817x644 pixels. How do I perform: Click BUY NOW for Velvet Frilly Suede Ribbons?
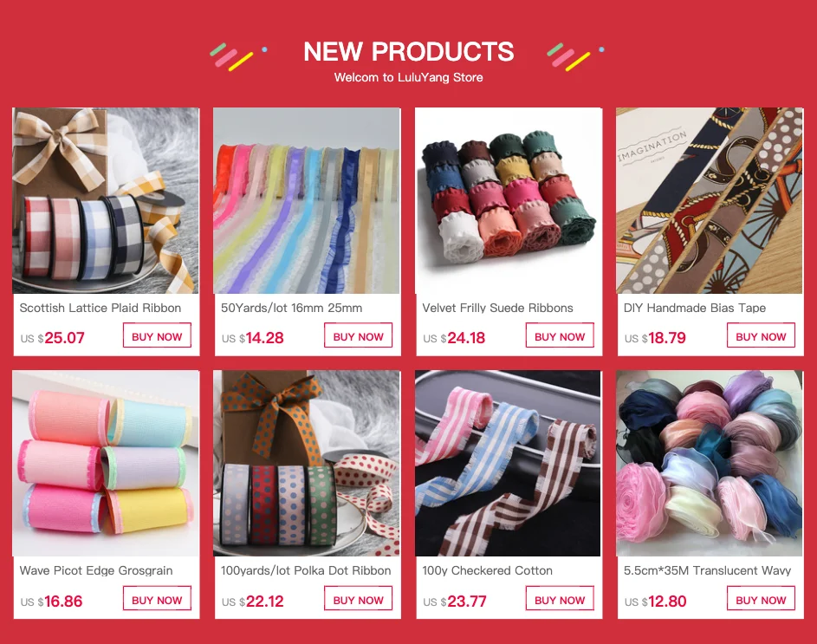click(560, 335)
